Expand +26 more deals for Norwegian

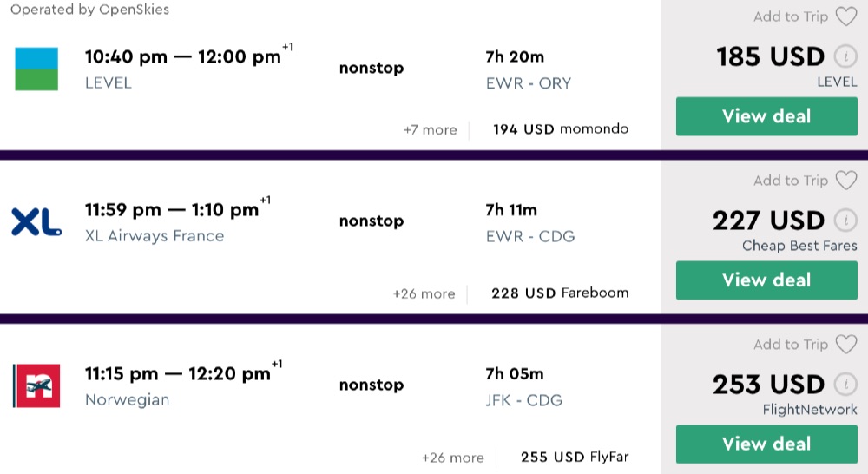[452, 458]
